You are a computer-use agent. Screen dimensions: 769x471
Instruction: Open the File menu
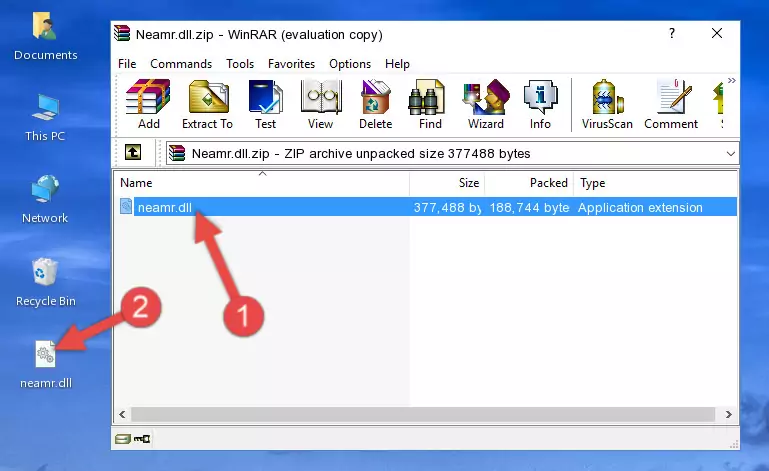click(127, 64)
